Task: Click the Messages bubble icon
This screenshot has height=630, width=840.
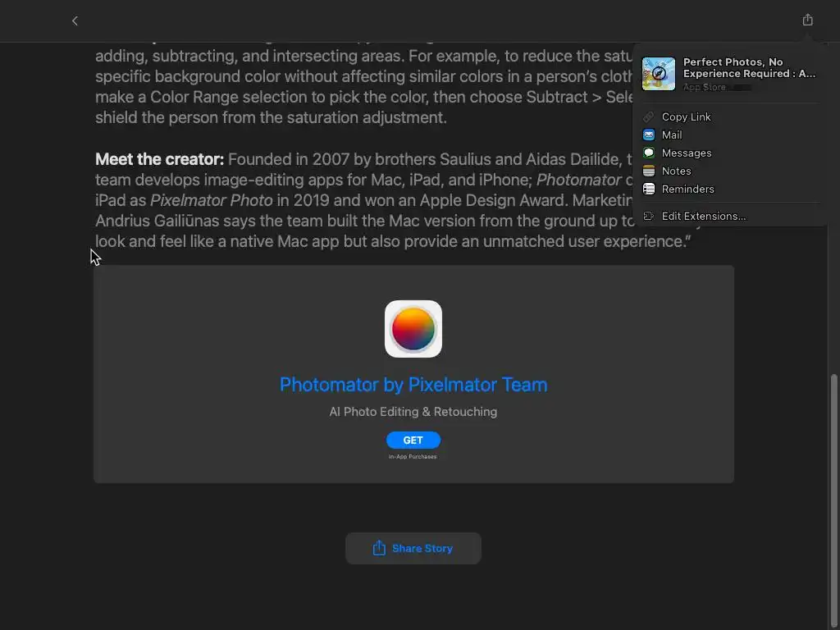Action: coord(648,153)
